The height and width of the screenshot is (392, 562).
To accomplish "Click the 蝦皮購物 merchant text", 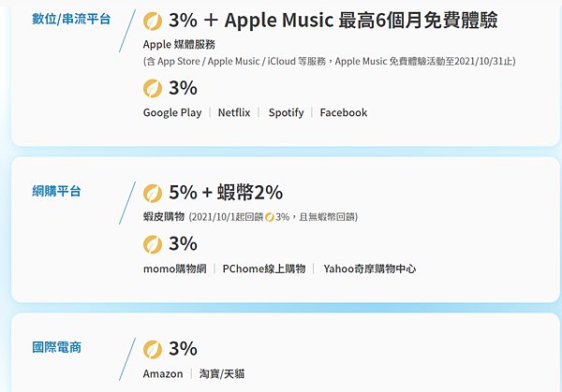I will [x=164, y=217].
